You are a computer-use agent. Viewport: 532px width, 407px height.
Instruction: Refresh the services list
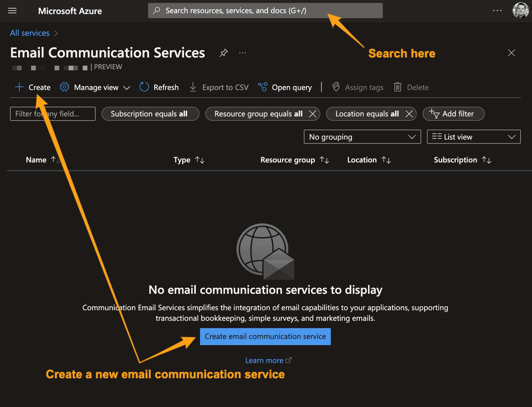click(x=159, y=87)
